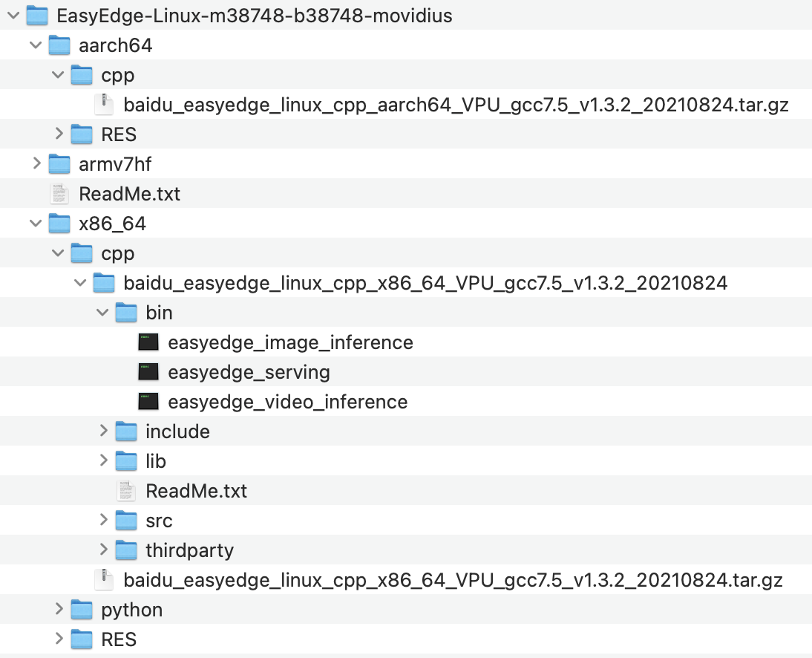Click the cpp folder icon under x86_64

click(82, 253)
